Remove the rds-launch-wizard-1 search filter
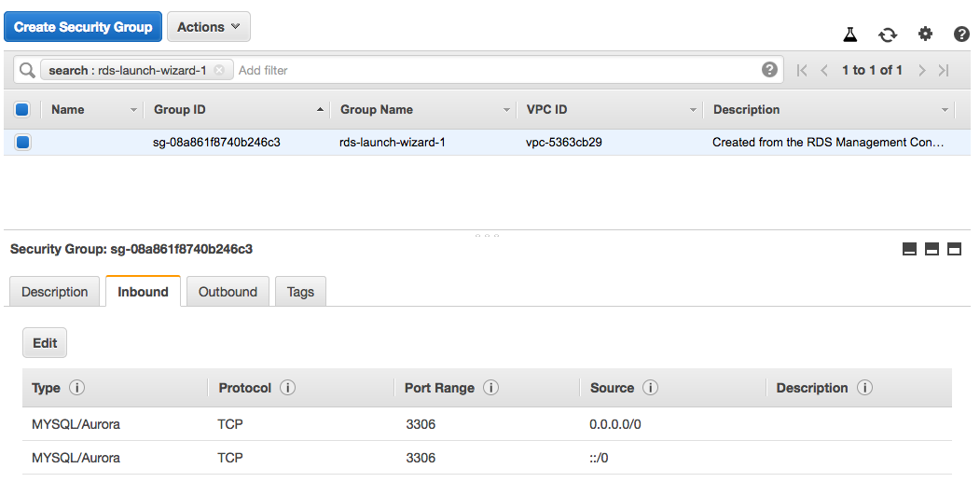980x482 pixels. (219, 70)
